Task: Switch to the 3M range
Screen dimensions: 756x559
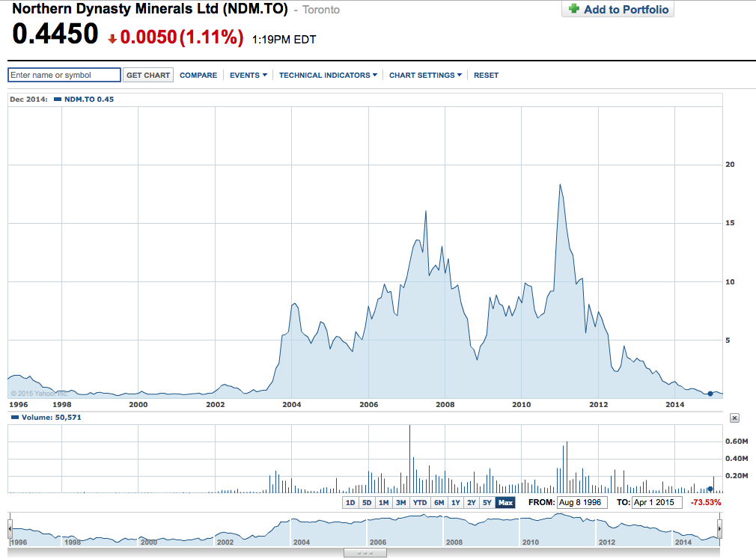Action: pyautogui.click(x=401, y=503)
